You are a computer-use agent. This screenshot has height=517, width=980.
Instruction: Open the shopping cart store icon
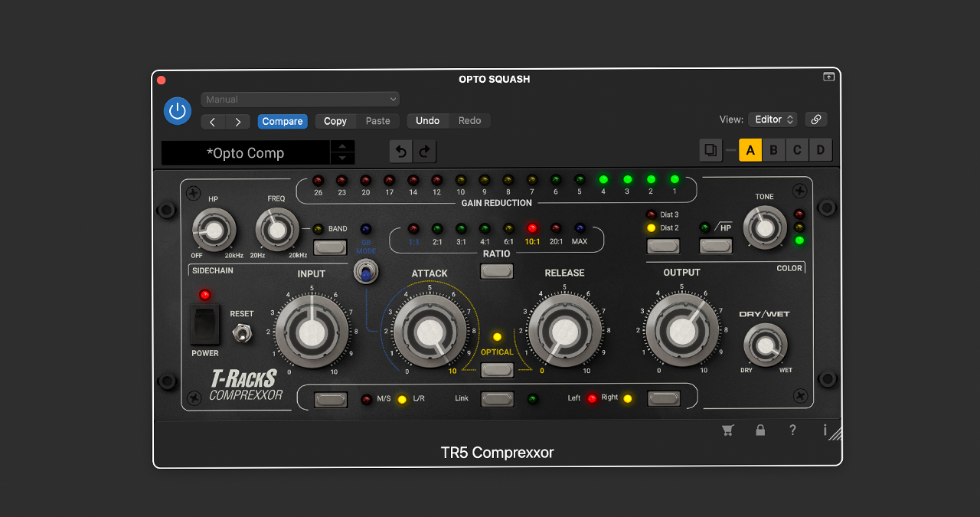727,430
